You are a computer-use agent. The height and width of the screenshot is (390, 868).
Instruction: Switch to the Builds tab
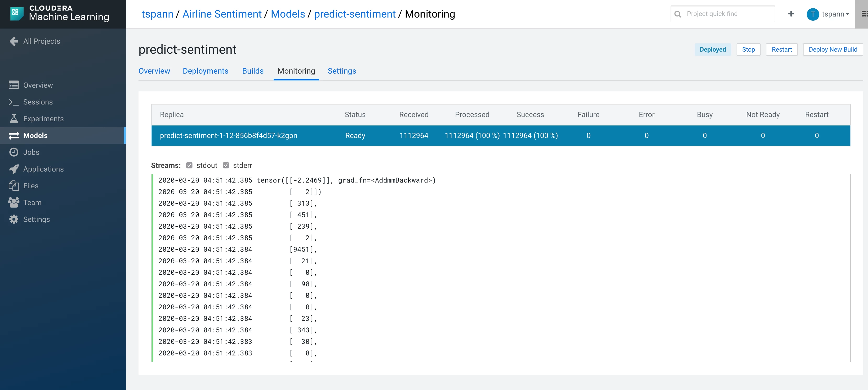[253, 71]
